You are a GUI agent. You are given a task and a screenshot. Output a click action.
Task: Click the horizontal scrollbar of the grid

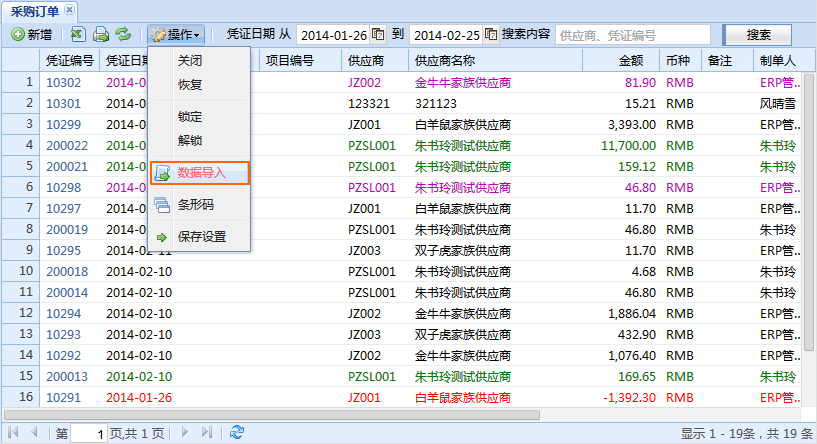[272, 414]
